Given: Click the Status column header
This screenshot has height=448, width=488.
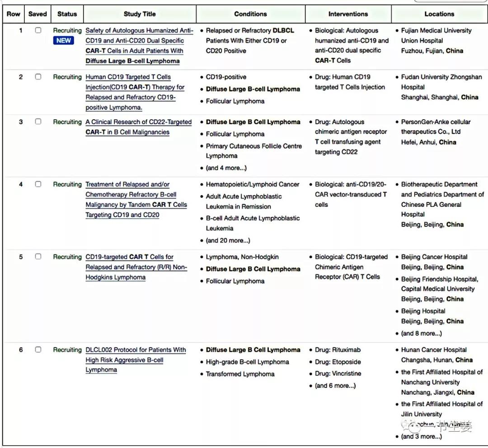Looking at the screenshot, I should click(x=67, y=14).
